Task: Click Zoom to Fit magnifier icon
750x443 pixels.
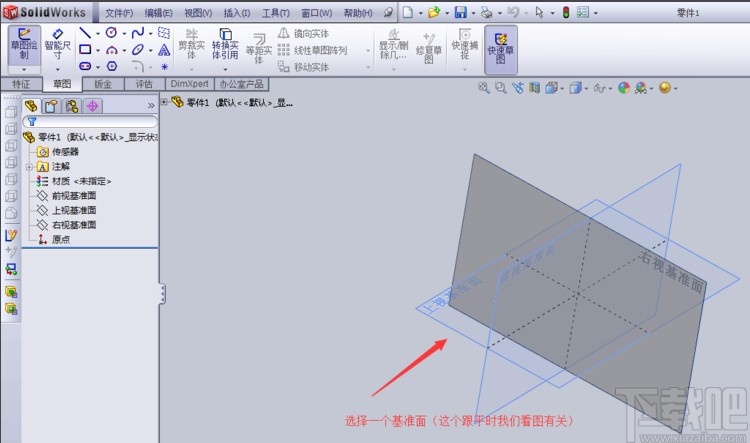Action: 484,88
